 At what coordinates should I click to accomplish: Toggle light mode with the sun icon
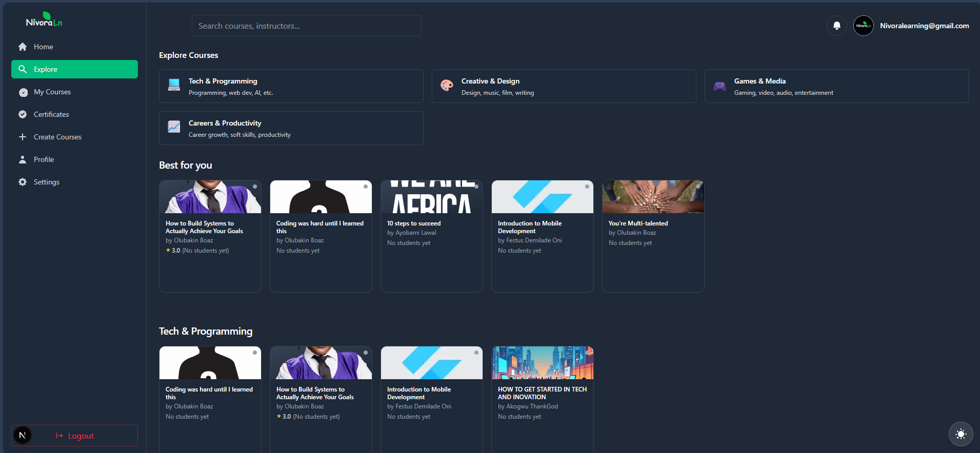pyautogui.click(x=961, y=434)
